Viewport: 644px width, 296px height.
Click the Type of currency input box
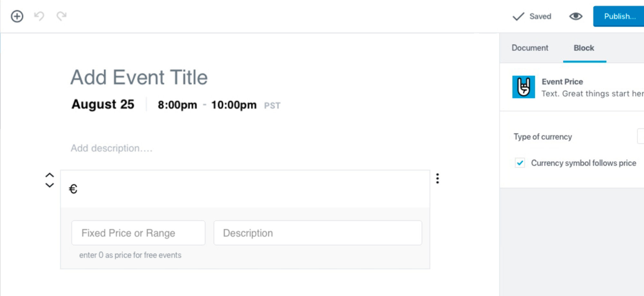640,136
